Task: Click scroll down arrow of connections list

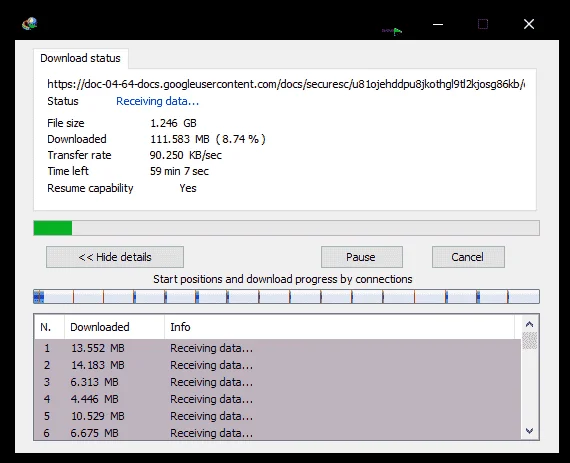Action: click(x=529, y=431)
